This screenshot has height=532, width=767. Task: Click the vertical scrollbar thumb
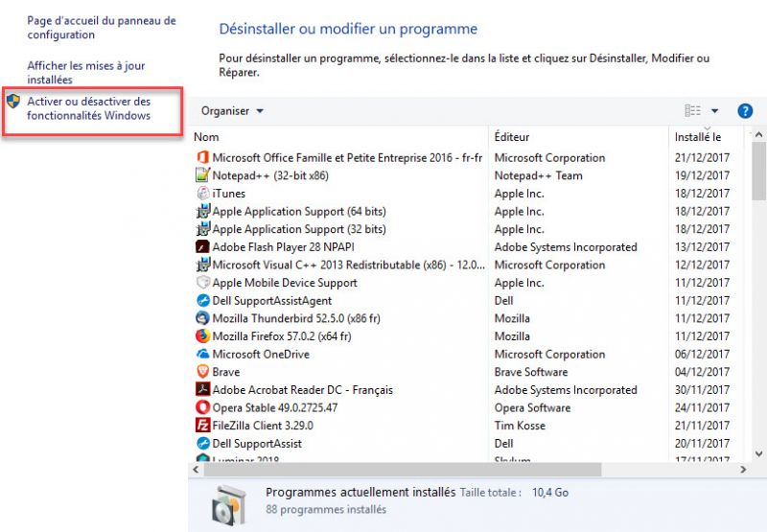(758, 171)
